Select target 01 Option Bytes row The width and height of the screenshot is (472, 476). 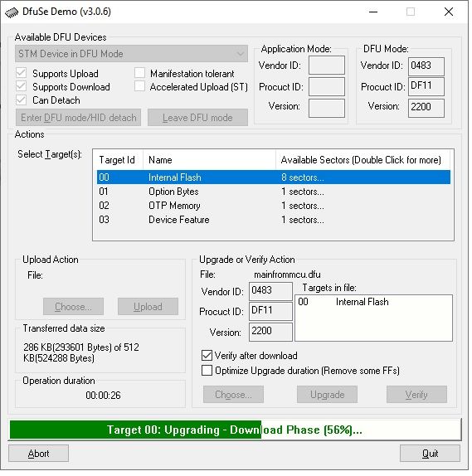tap(274, 192)
